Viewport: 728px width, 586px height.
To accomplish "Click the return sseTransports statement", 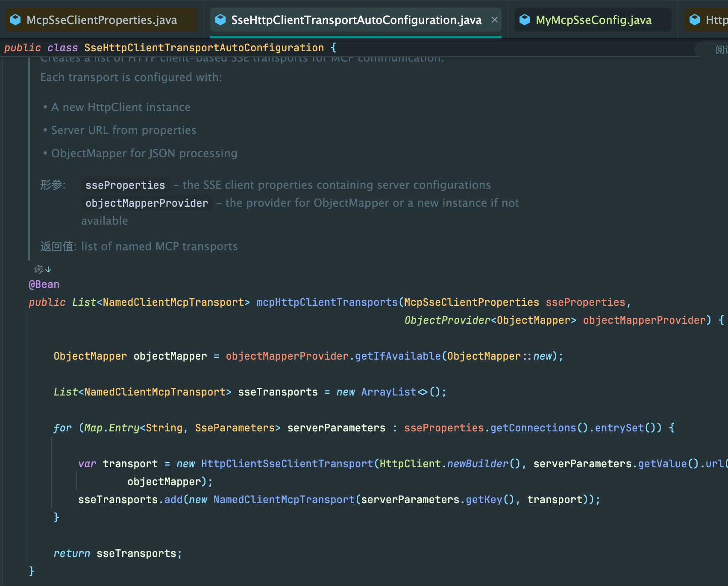I will (x=117, y=553).
